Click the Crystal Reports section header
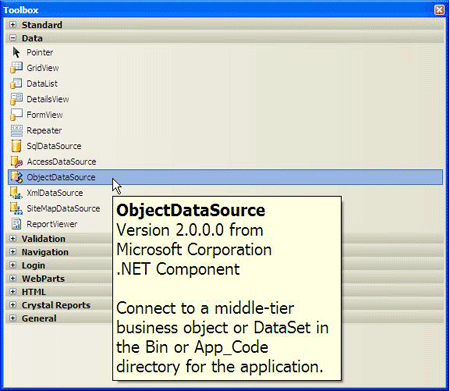The width and height of the screenshot is (450, 391). point(56,305)
